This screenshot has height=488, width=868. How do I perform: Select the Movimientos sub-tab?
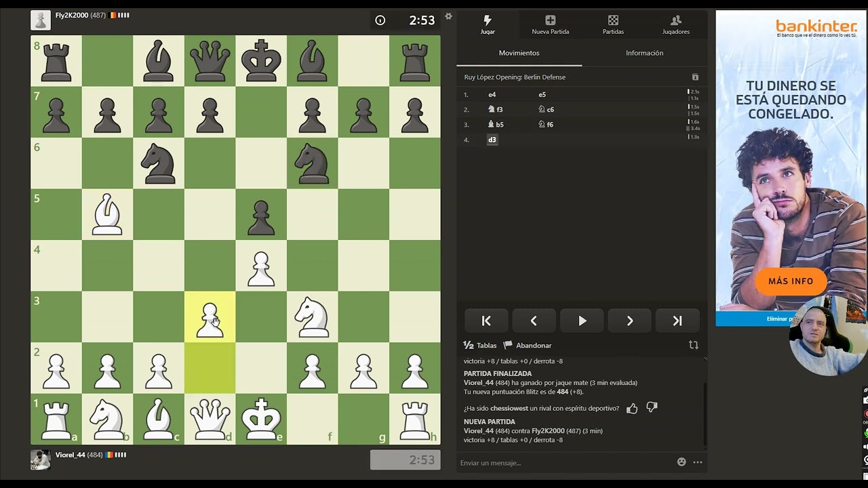[519, 53]
